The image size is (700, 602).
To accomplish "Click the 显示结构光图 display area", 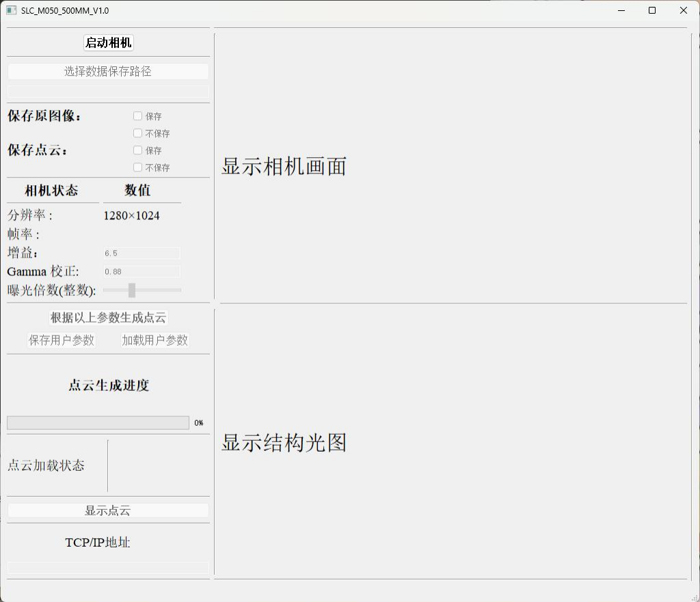I will (451, 443).
